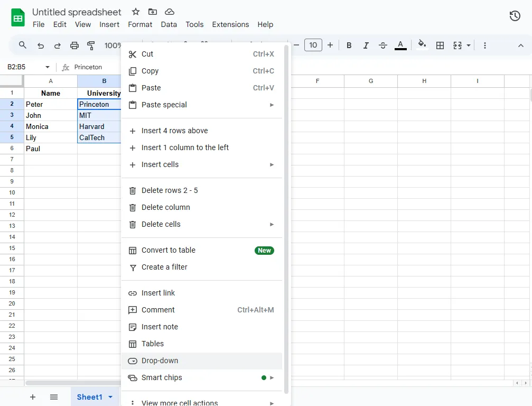Merge the selected cells
The image size is (532, 406).
458,45
